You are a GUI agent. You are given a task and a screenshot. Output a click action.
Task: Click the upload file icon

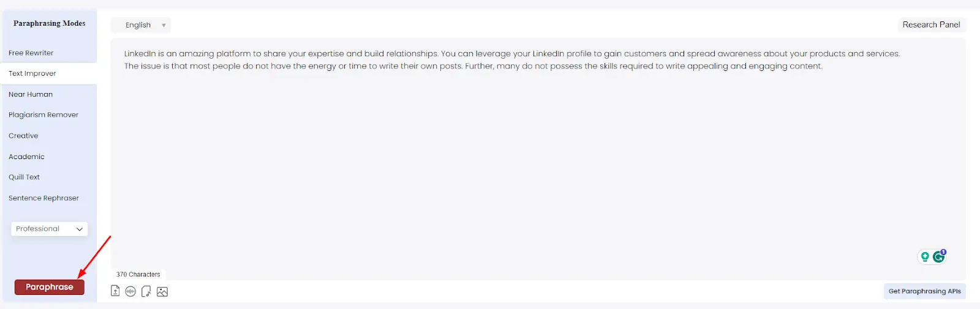point(115,291)
